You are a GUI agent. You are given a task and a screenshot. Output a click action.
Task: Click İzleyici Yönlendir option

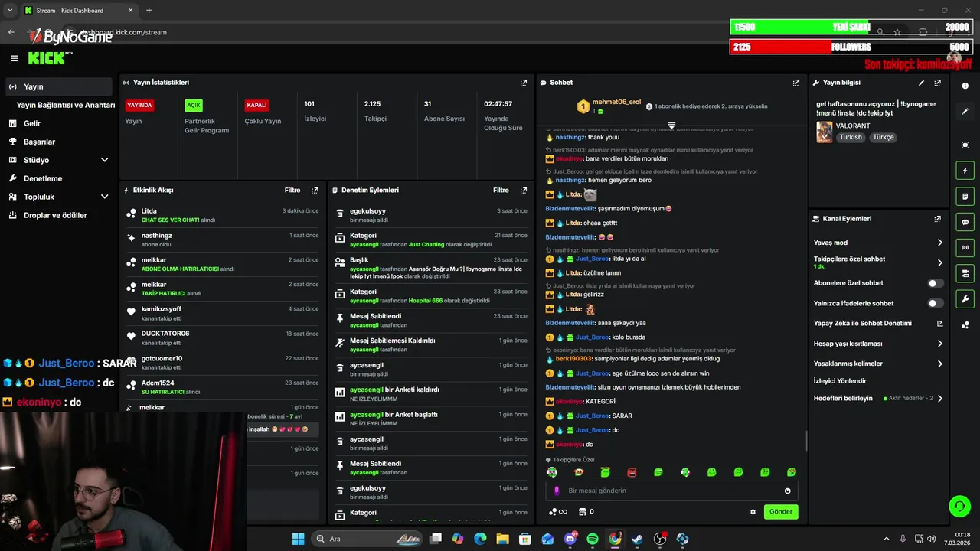tap(840, 380)
